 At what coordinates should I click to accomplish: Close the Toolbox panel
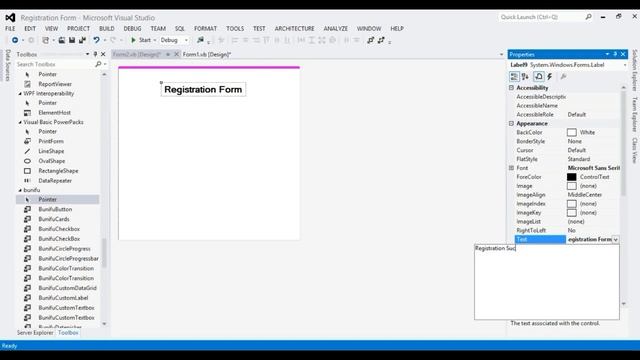click(x=103, y=54)
